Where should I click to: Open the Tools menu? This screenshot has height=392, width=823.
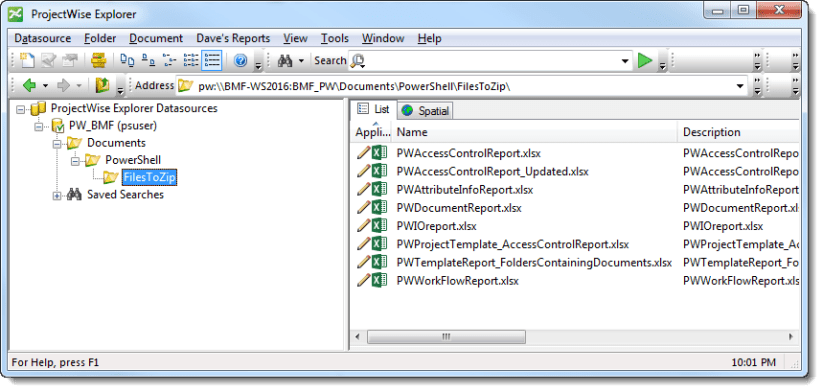tap(335, 38)
